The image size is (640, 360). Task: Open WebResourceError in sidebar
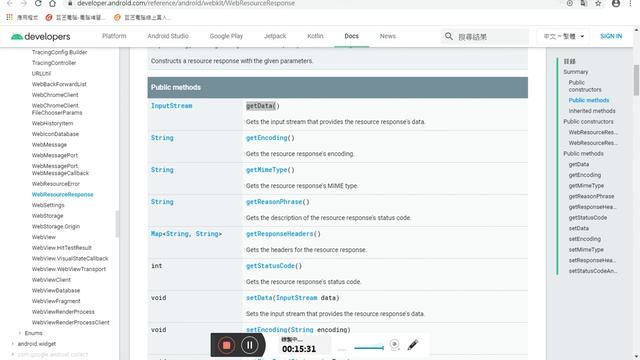click(x=56, y=184)
